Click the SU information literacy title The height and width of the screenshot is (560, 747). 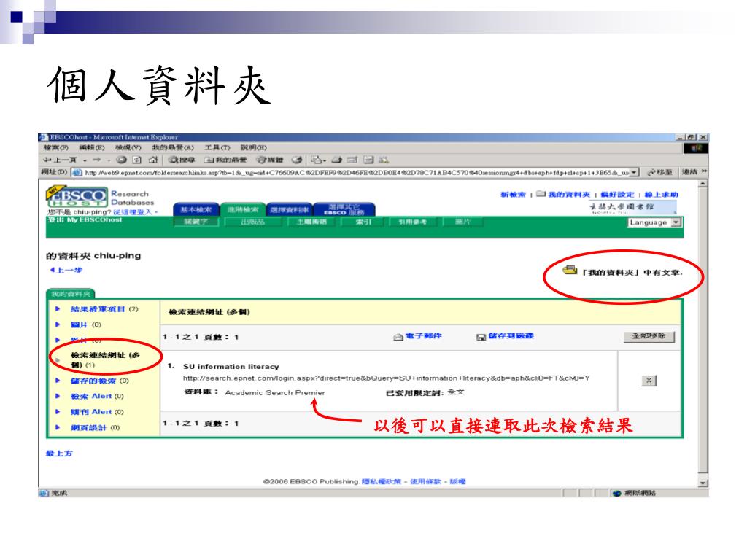click(x=231, y=367)
